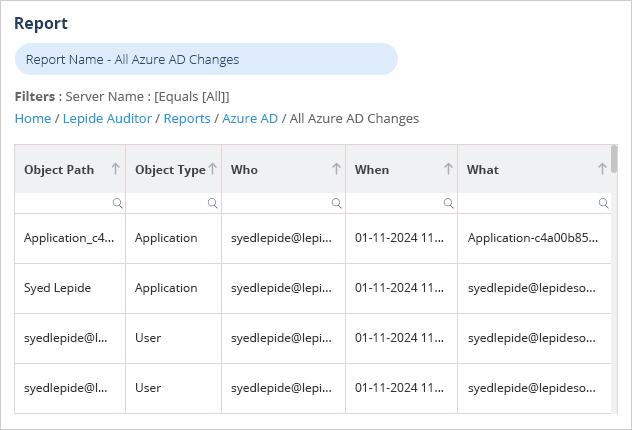
Task: Click When filter search icon
Action: point(449,203)
